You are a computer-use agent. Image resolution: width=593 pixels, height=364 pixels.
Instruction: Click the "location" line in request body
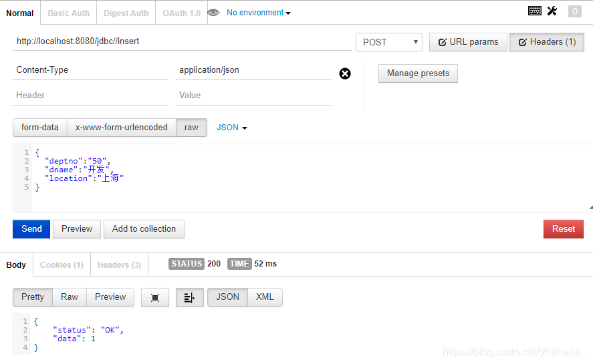point(84,178)
